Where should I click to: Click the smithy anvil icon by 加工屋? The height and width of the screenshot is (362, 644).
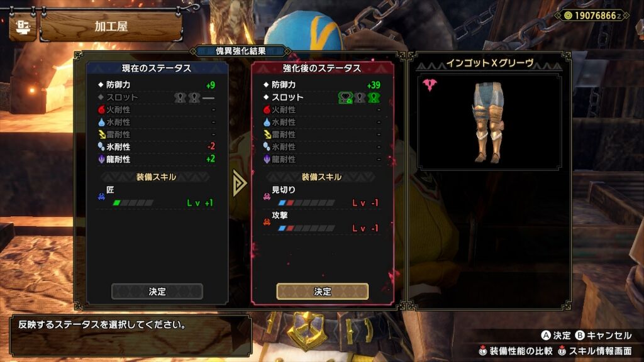click(x=23, y=27)
